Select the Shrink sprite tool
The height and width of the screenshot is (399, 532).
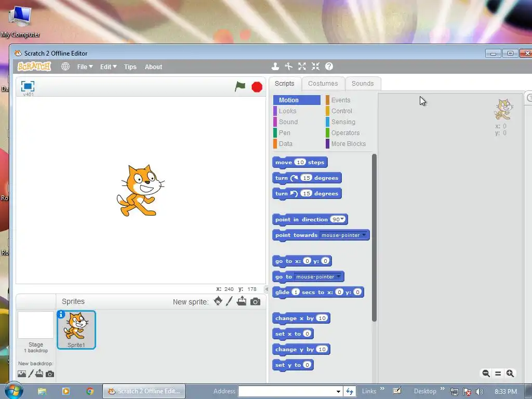tap(315, 66)
